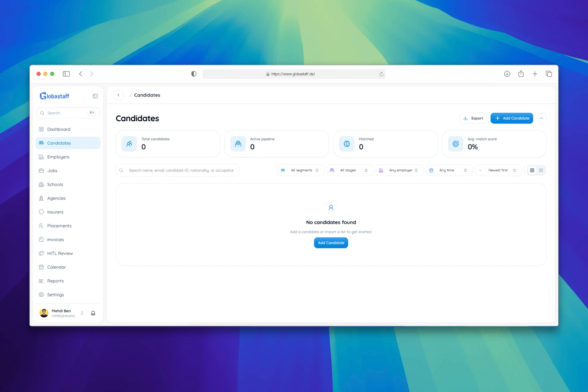Click the Export button
The image size is (588, 392).
473,118
